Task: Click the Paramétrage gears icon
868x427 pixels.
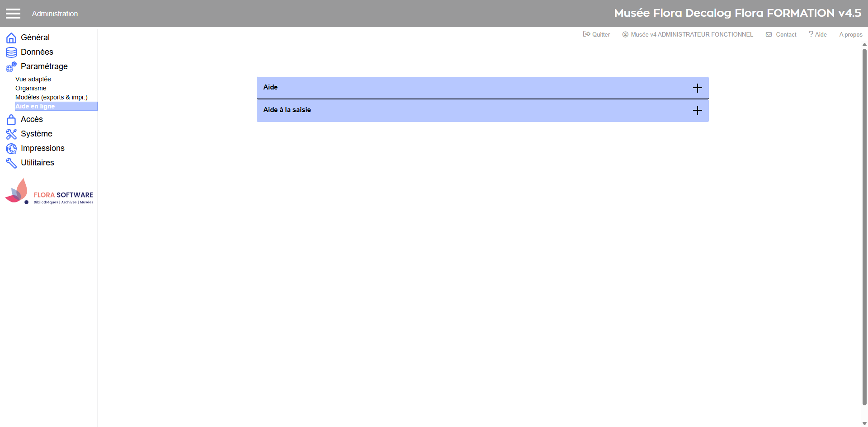Action: pyautogui.click(x=11, y=67)
